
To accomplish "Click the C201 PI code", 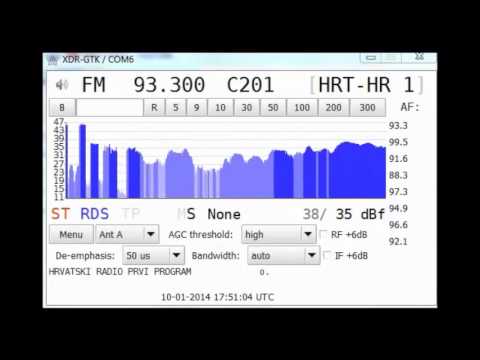I will point(250,85).
